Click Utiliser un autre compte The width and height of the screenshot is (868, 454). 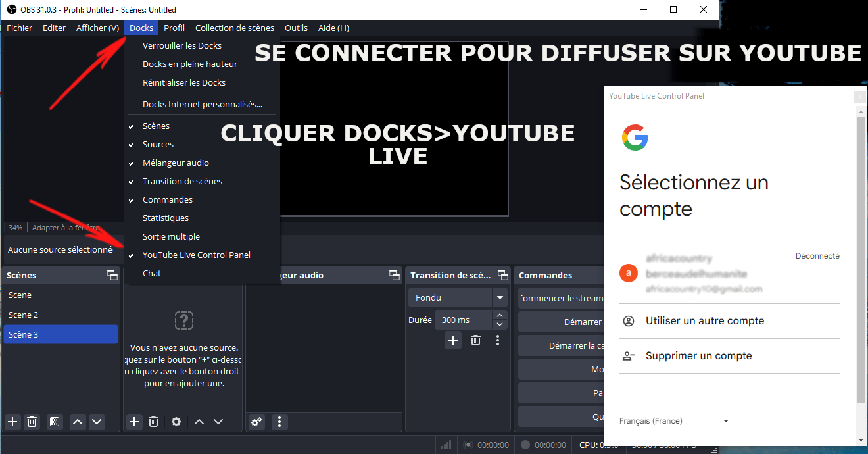pyautogui.click(x=730, y=321)
